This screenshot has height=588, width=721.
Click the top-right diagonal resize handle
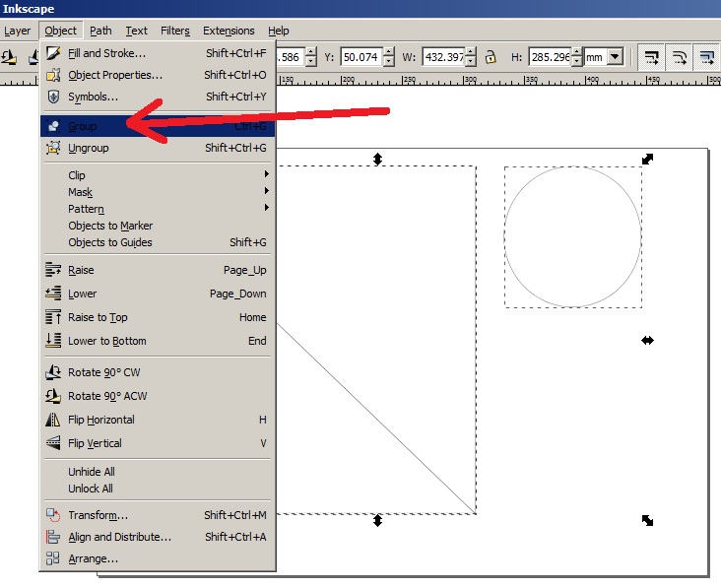pyautogui.click(x=647, y=160)
